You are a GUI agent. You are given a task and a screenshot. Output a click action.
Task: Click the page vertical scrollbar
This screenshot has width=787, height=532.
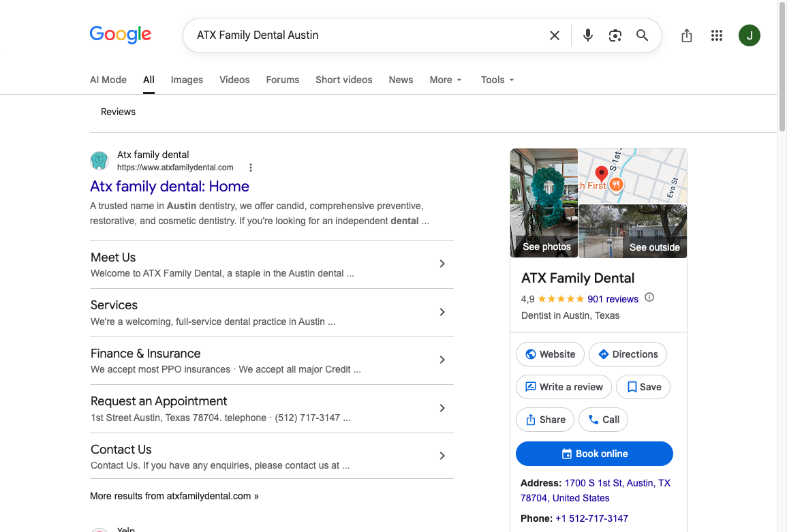pos(782,65)
